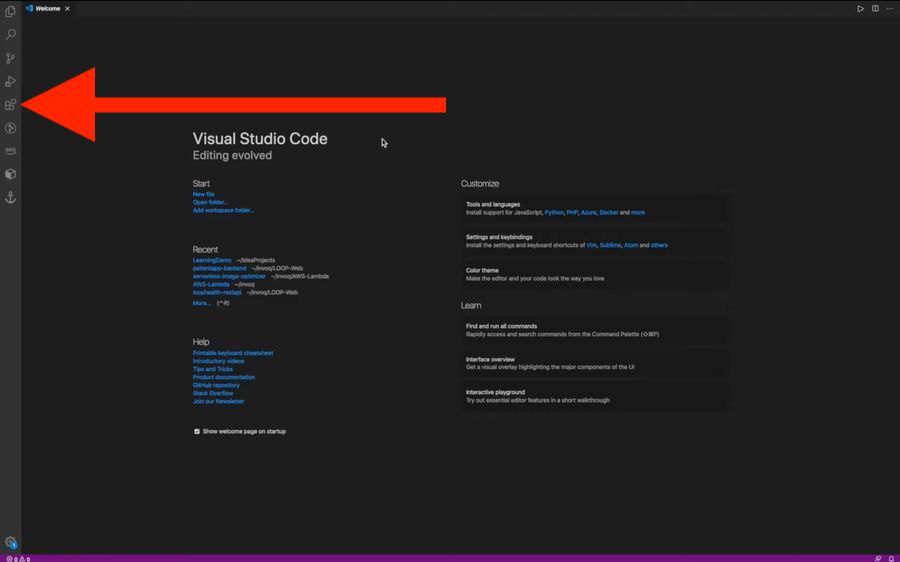Open the Interactive playground item
Image resolution: width=900 pixels, height=562 pixels.
(595, 396)
